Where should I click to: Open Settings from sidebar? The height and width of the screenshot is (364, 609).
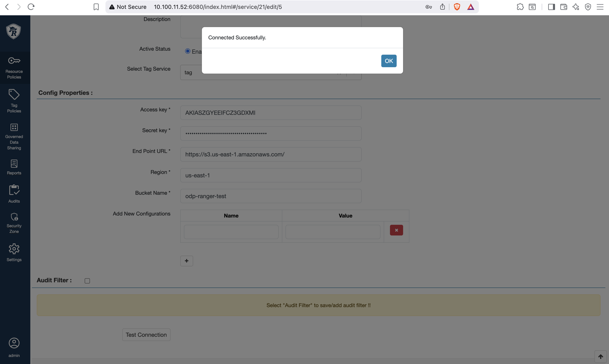tap(14, 252)
